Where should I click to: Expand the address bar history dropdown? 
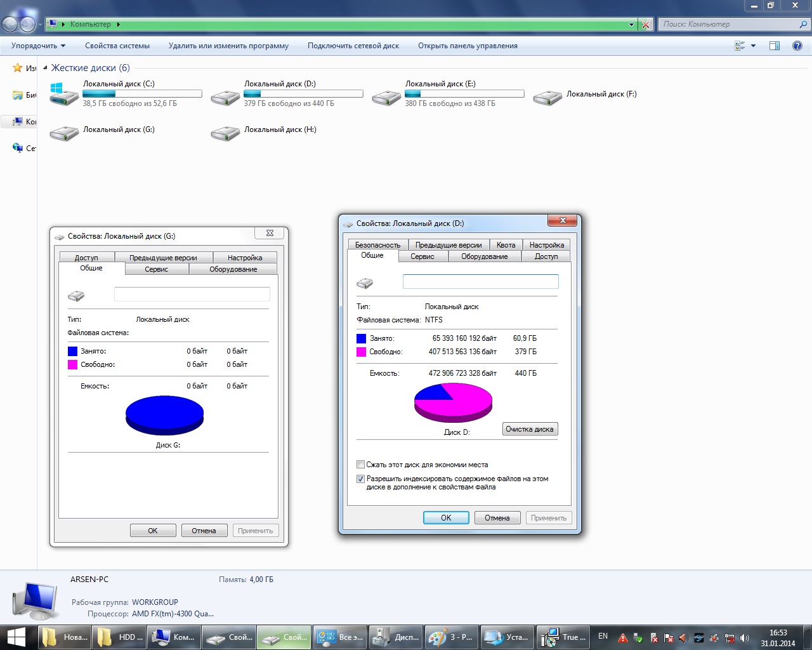[x=631, y=25]
